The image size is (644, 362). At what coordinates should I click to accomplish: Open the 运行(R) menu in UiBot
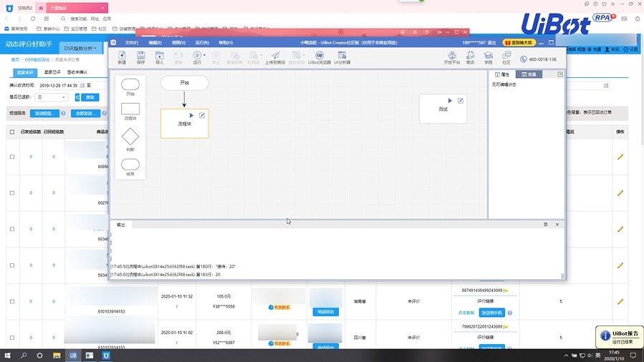[202, 43]
